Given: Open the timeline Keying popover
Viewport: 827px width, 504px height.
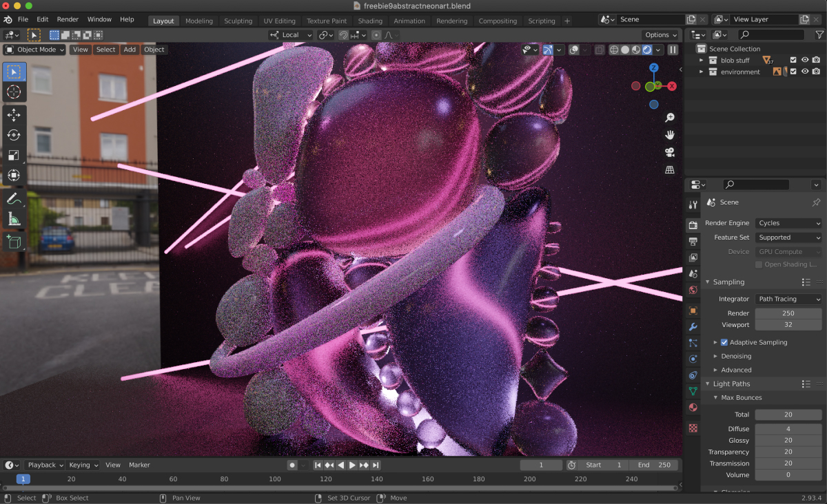Looking at the screenshot, I should 83,465.
